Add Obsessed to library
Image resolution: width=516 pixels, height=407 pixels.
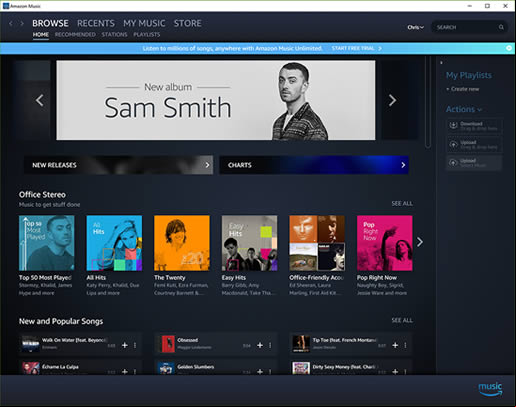click(x=260, y=345)
